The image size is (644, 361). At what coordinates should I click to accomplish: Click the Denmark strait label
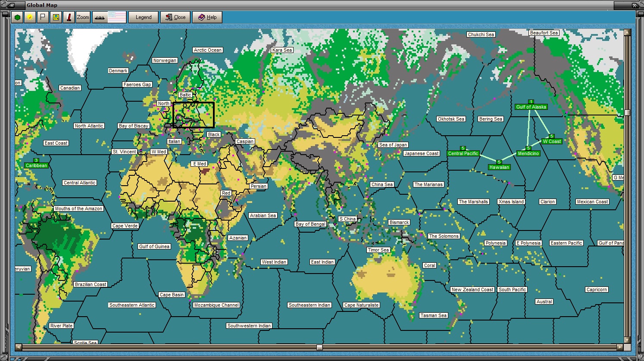pyautogui.click(x=118, y=71)
